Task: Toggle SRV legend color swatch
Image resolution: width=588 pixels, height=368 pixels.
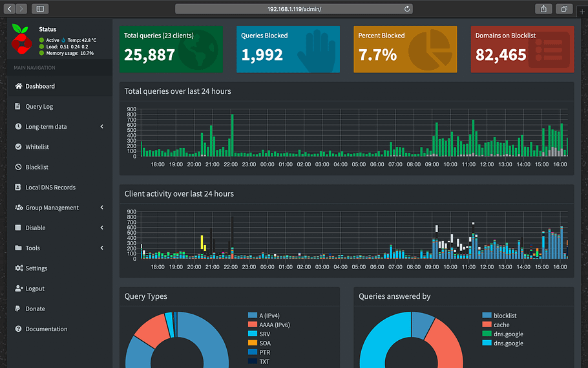Action: (253, 334)
